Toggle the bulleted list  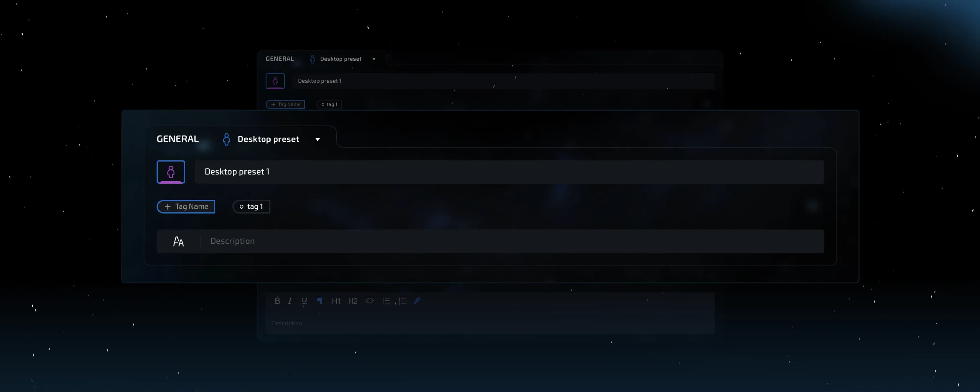(x=386, y=301)
